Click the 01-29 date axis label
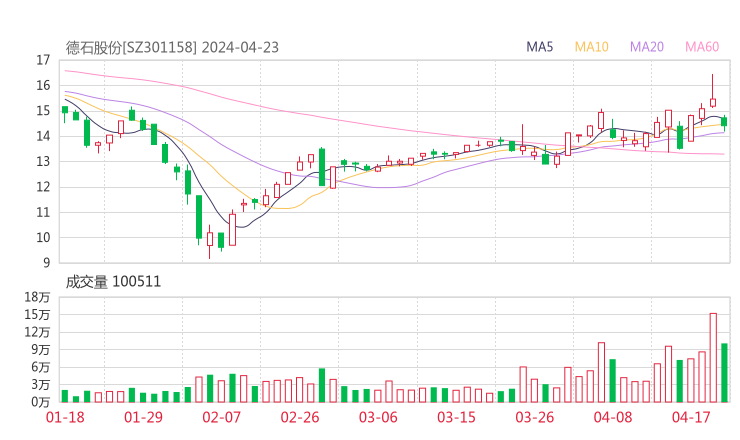 tap(143, 417)
